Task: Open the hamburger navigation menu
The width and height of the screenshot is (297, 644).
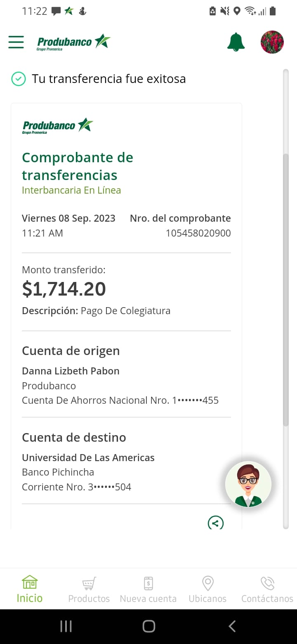Action: (16, 42)
